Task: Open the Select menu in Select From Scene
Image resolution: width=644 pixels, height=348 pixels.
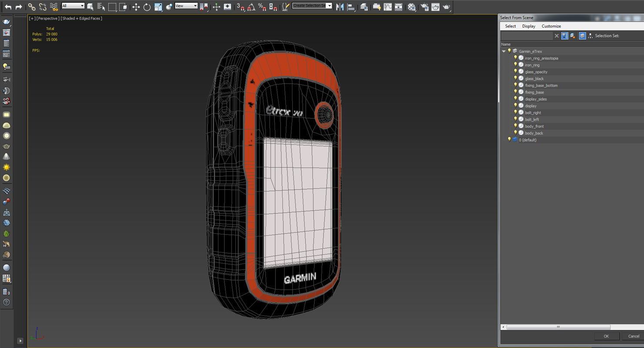Action: (510, 26)
